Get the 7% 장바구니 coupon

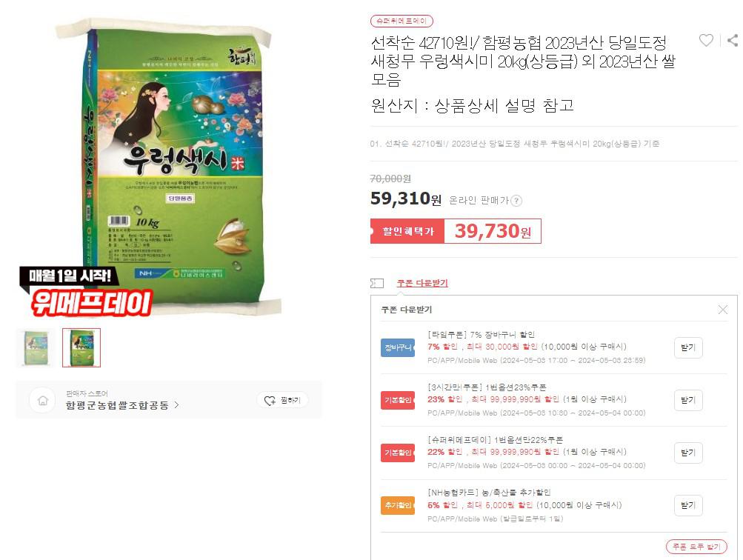tap(688, 347)
